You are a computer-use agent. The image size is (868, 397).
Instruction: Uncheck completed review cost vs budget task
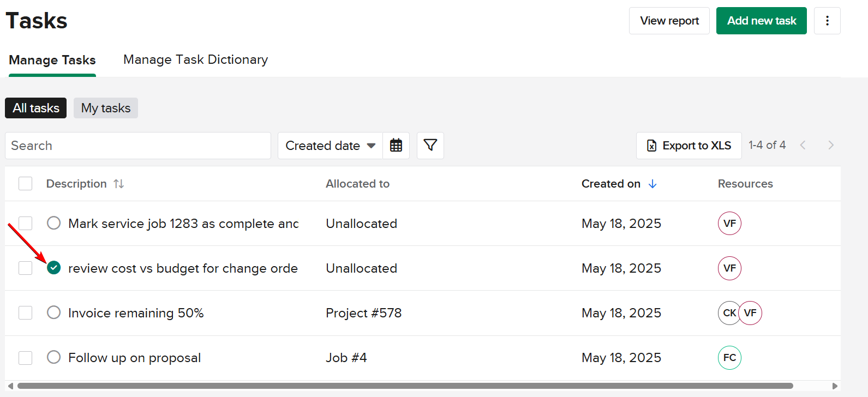(53, 268)
